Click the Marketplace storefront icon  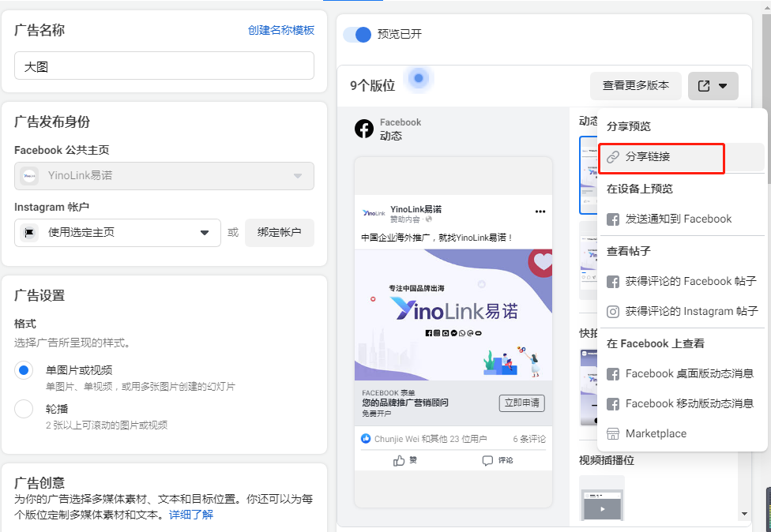point(612,433)
